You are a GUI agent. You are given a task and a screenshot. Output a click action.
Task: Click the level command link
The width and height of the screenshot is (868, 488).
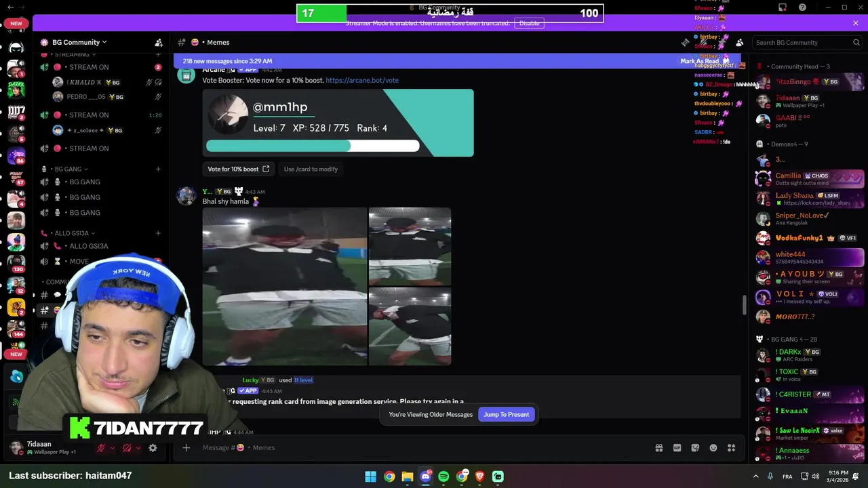[x=303, y=380]
